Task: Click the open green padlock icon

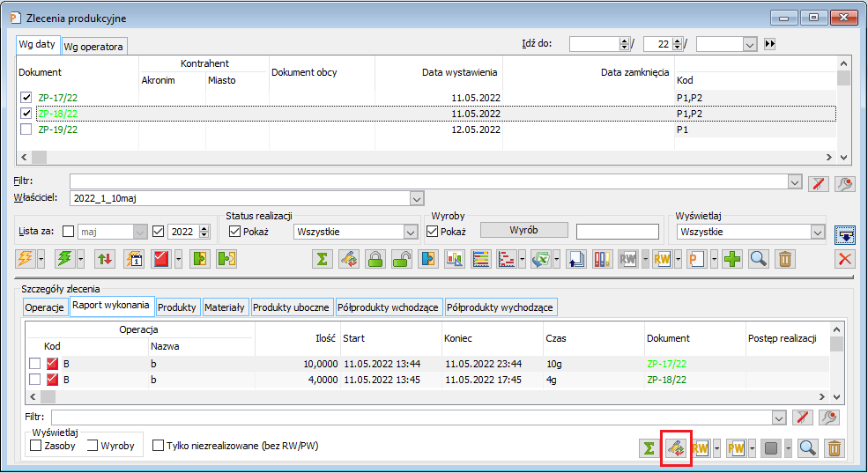Action: coord(402,259)
